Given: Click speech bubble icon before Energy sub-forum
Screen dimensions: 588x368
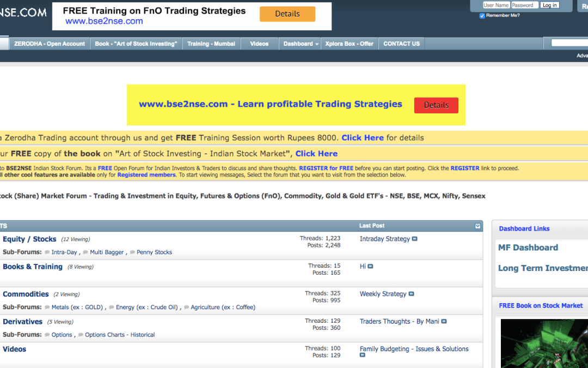Looking at the screenshot, I should pyautogui.click(x=112, y=307).
